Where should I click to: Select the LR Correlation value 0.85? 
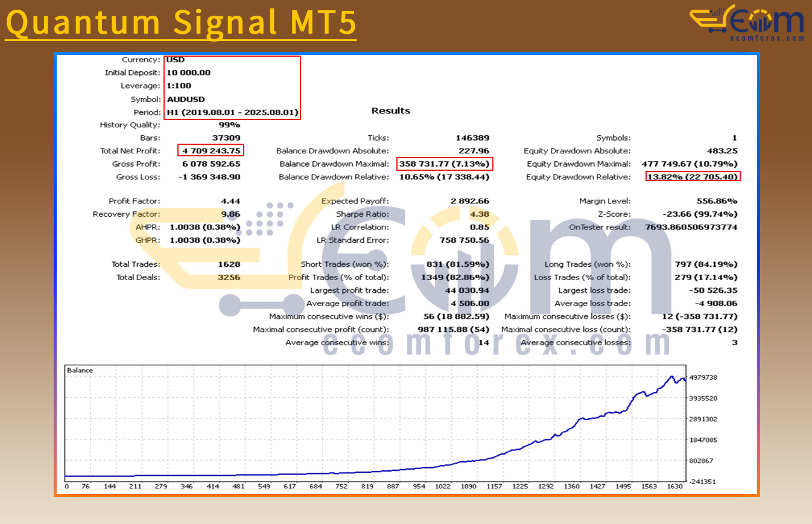[480, 228]
